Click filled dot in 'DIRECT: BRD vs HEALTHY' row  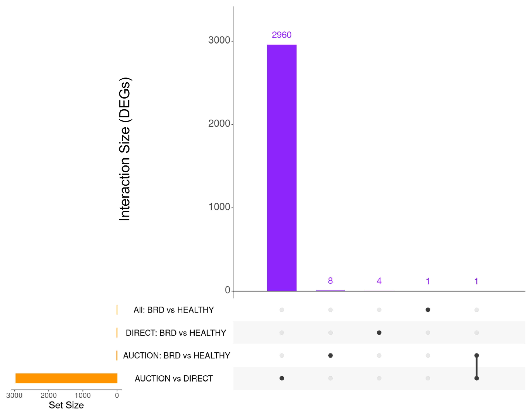(379, 333)
